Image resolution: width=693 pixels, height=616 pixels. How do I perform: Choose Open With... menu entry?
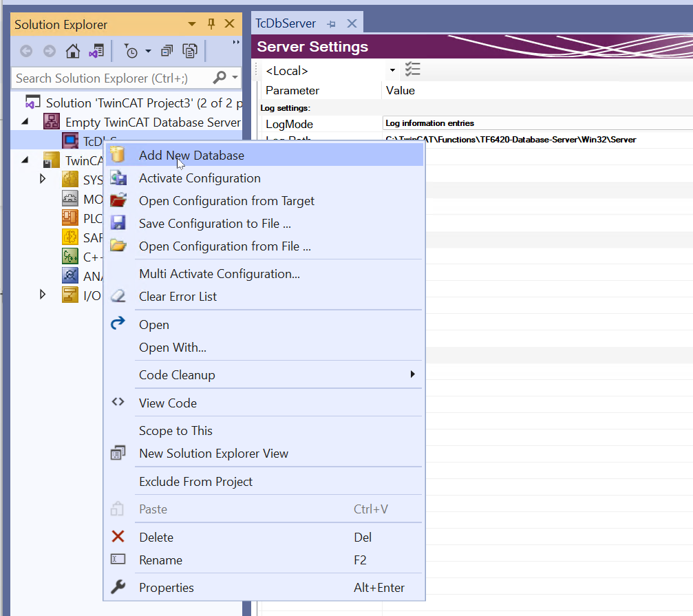click(264, 348)
